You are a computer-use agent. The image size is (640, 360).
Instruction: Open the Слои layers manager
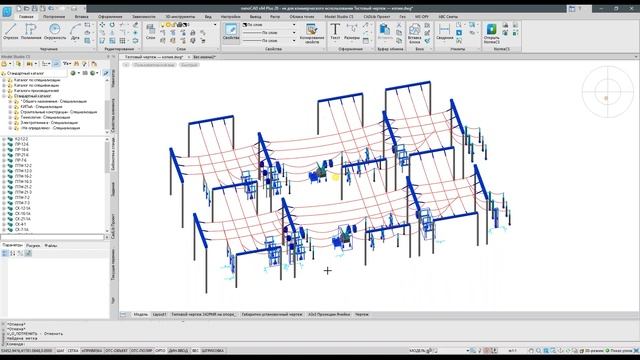coord(151,32)
